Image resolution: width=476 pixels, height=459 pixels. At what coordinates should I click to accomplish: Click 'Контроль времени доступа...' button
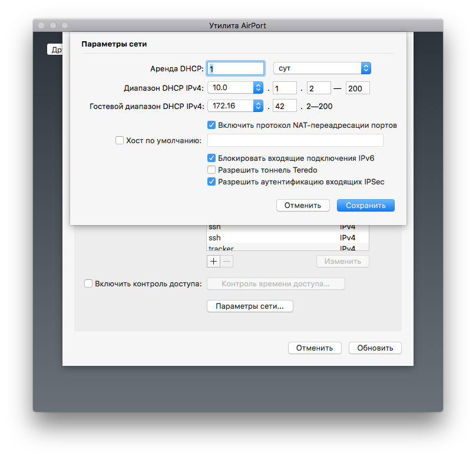tap(276, 284)
